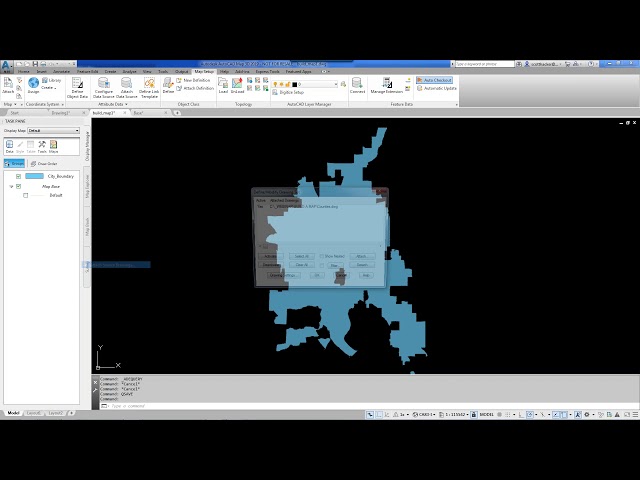Click the command line input field
Screen dimensions: 640x480
(x=367, y=406)
